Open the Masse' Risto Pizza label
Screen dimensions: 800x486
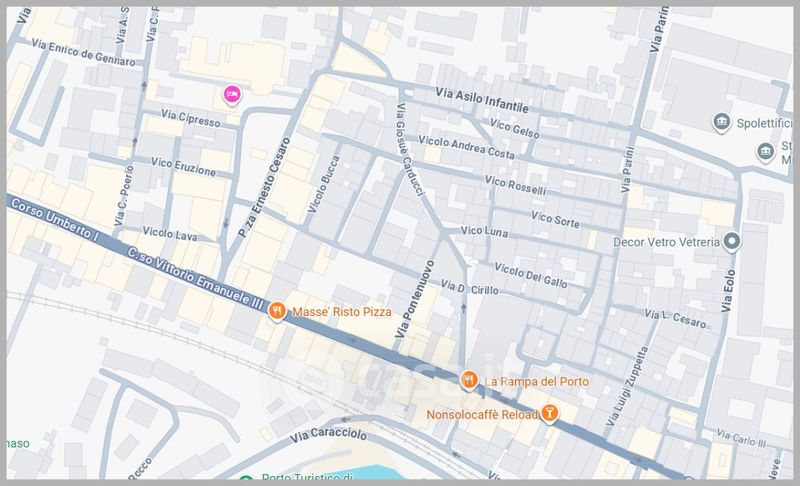[342, 312]
